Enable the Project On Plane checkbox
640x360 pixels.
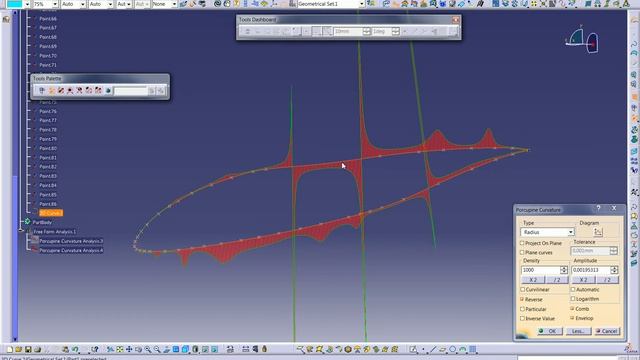click(522, 243)
